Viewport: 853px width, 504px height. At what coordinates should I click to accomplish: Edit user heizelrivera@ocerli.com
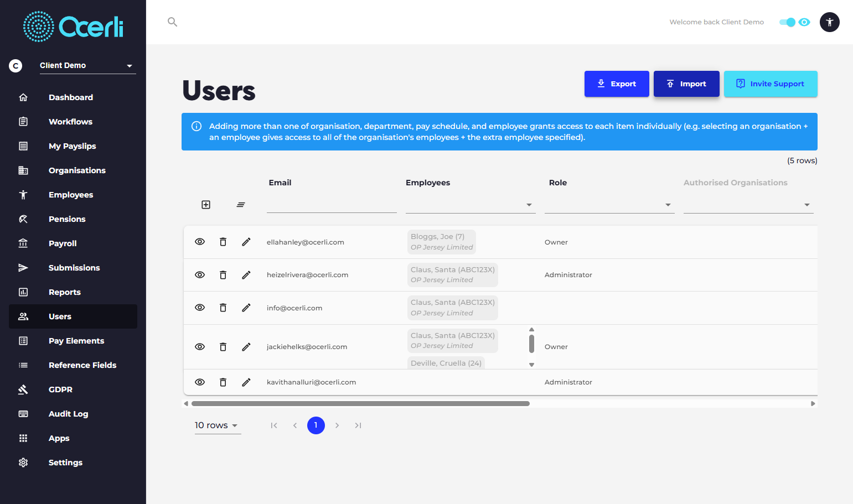(246, 275)
